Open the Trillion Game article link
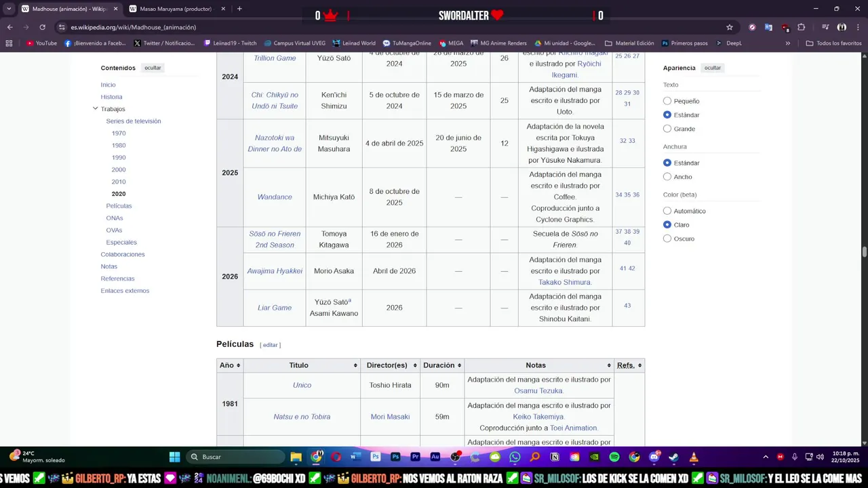 [x=275, y=58]
